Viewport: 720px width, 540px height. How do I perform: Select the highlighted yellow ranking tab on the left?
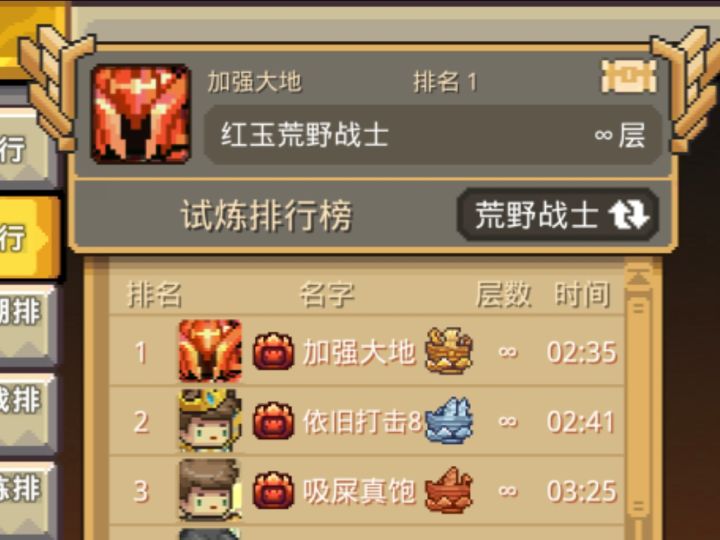click(28, 238)
